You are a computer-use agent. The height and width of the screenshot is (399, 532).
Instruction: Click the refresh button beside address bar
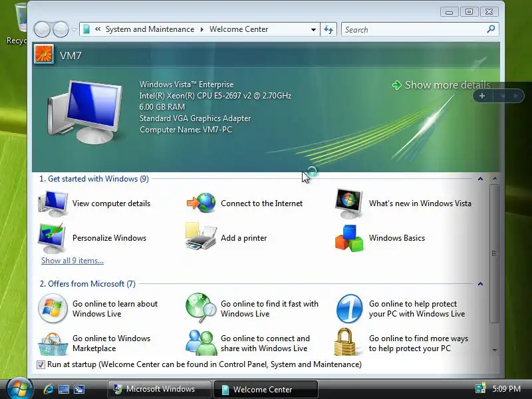pyautogui.click(x=329, y=29)
